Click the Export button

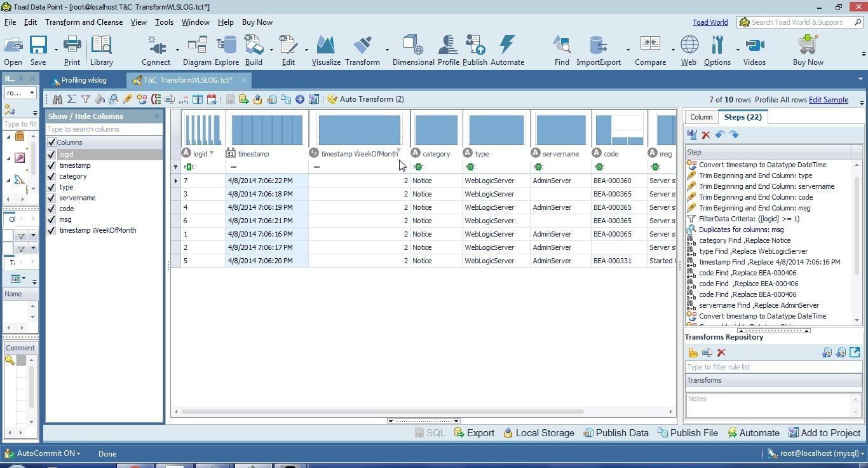point(474,433)
